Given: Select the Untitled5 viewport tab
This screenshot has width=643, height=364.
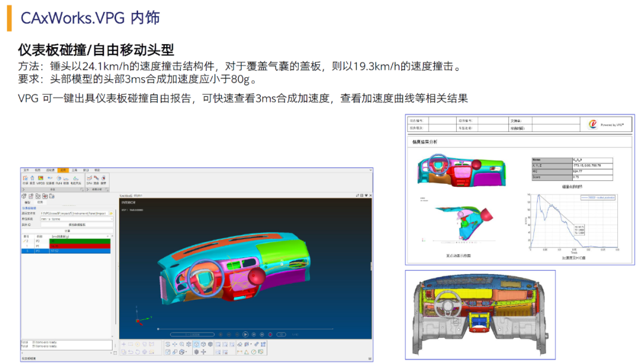Looking at the screenshot, I should pos(126,196).
